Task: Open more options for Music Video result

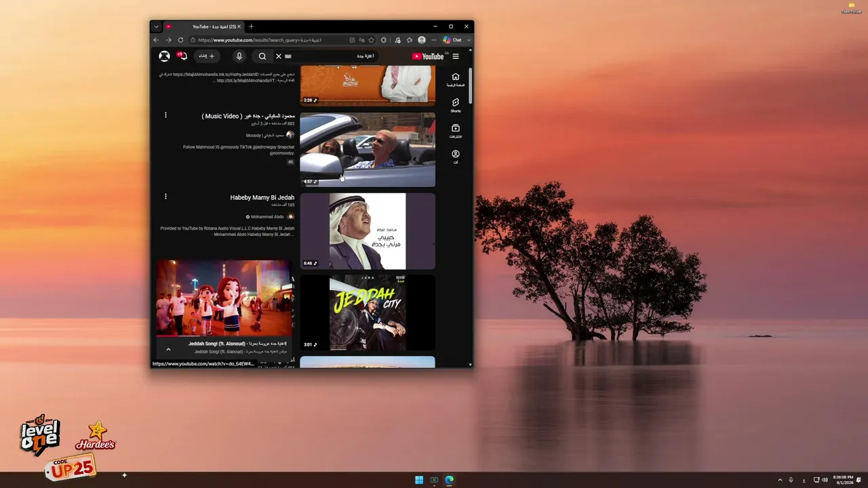Action: point(165,115)
